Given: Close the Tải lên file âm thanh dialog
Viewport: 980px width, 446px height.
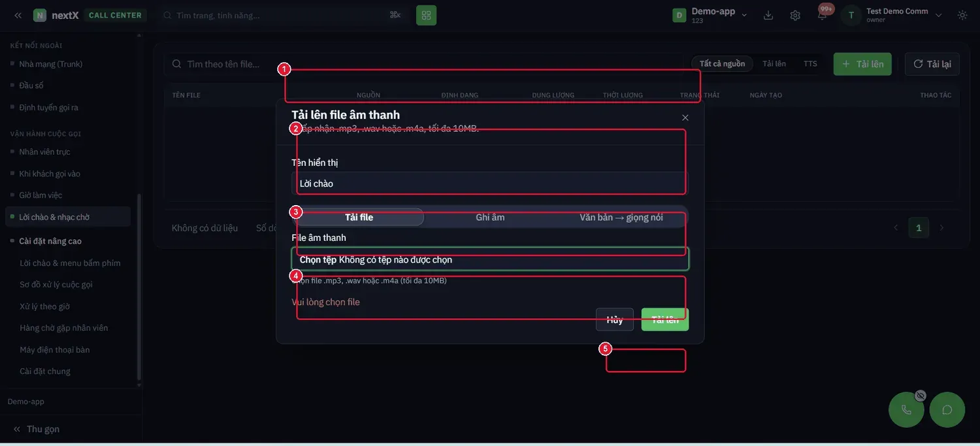Looking at the screenshot, I should tap(685, 118).
